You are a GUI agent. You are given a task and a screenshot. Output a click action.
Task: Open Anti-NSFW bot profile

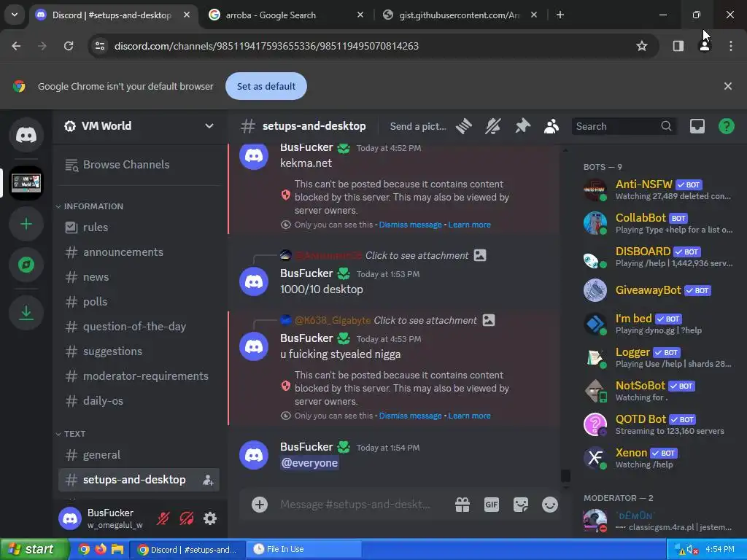coord(659,190)
